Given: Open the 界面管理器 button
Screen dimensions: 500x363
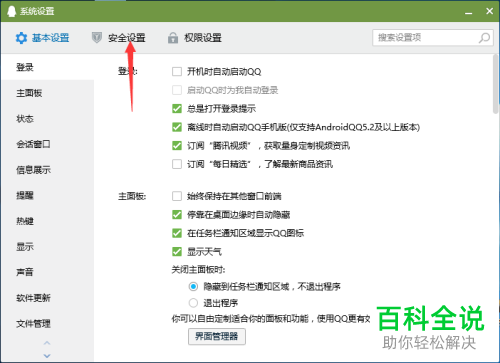Looking at the screenshot, I should point(217,336).
